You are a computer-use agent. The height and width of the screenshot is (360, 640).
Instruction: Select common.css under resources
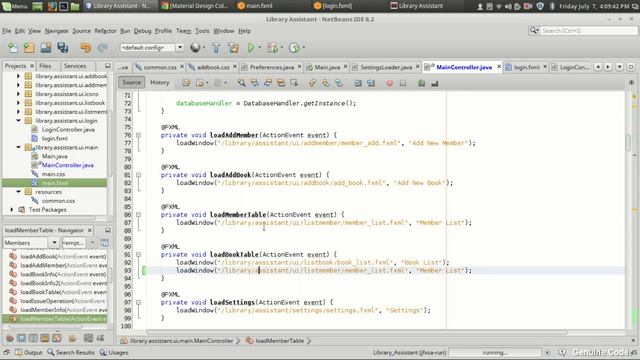58,201
